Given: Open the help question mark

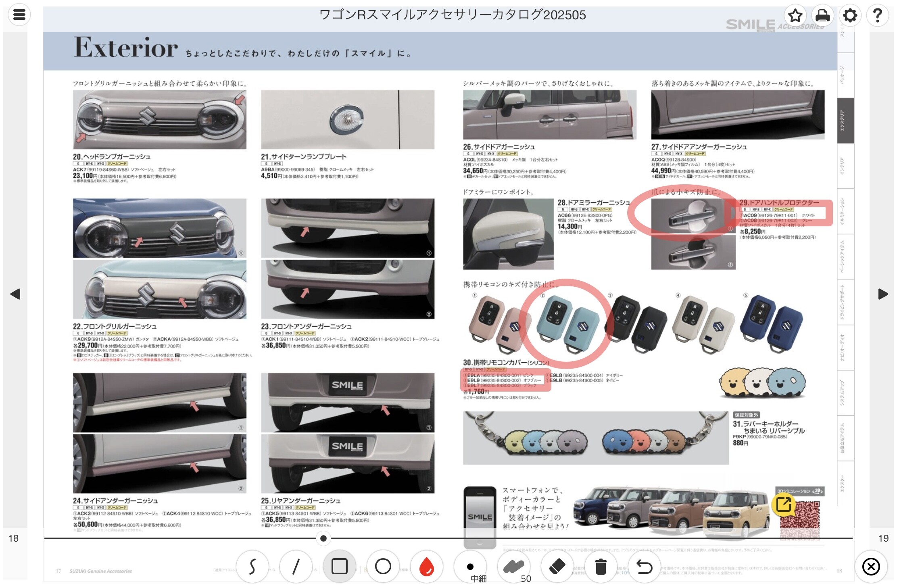Looking at the screenshot, I should pyautogui.click(x=877, y=16).
